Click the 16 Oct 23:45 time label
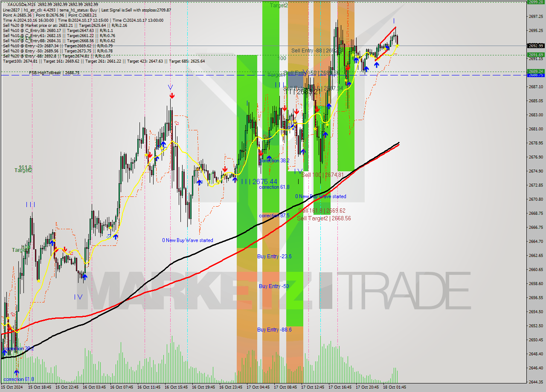 230,387
